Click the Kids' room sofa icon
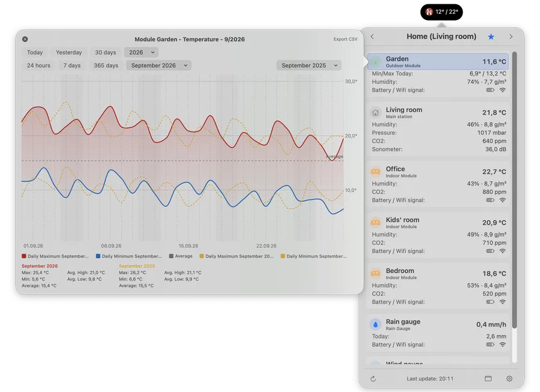Screen dimensions: 540x392 376,223
